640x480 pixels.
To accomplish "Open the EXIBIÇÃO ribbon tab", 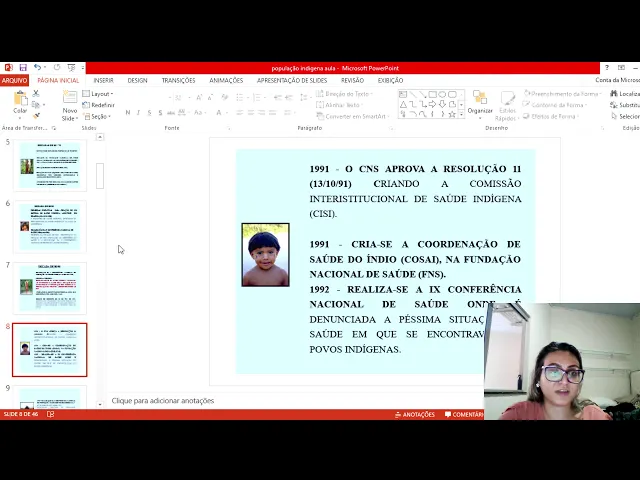I will (x=390, y=80).
